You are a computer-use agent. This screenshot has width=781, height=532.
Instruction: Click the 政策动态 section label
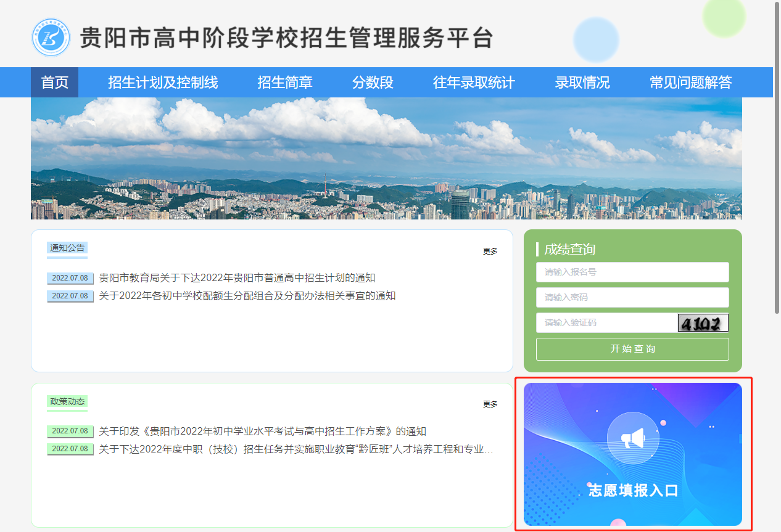point(67,401)
